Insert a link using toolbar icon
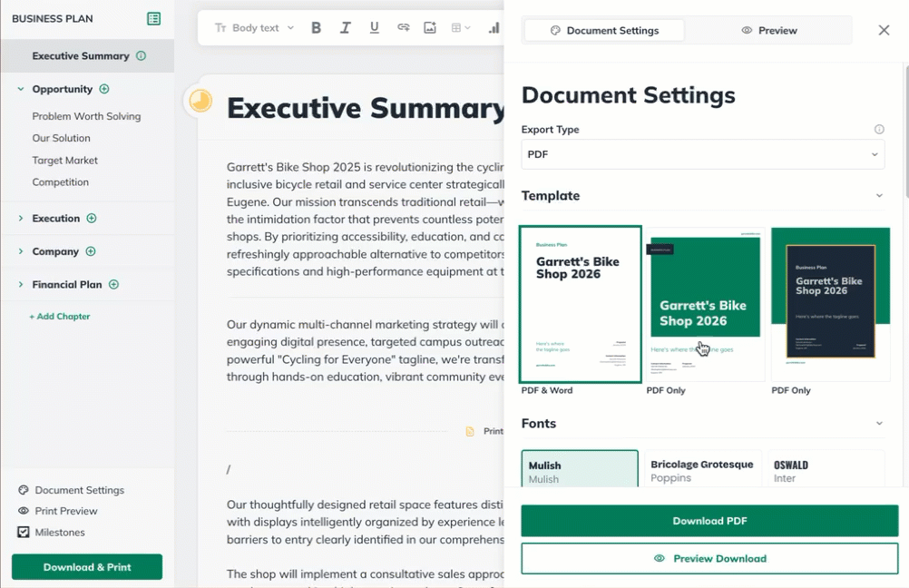Viewport: 909px width, 588px height. click(x=403, y=28)
